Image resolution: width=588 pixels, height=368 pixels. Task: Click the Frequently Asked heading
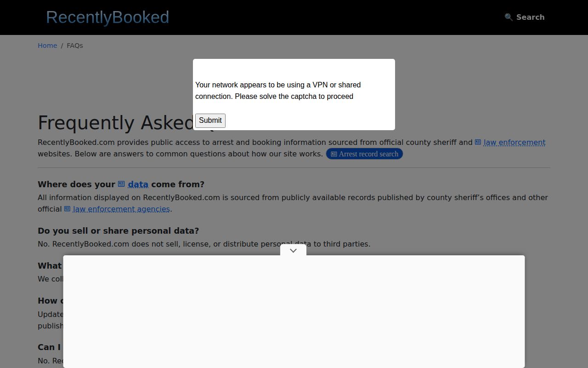[116, 123]
